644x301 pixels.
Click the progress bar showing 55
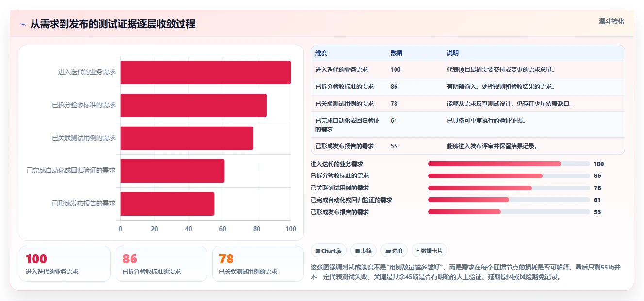click(509, 212)
